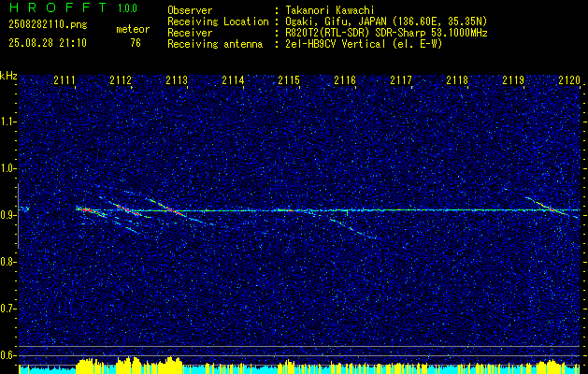Click the 2118 time axis label

[x=457, y=80]
